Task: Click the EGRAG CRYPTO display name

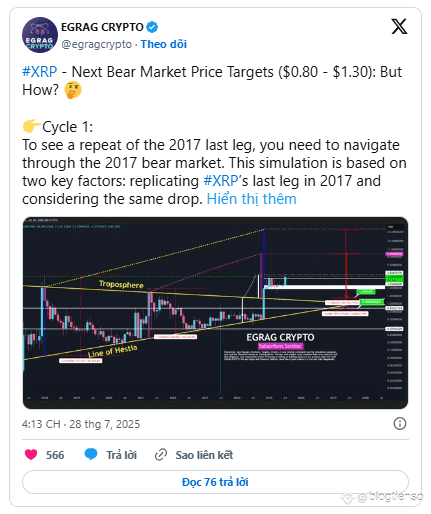Action: (102, 27)
